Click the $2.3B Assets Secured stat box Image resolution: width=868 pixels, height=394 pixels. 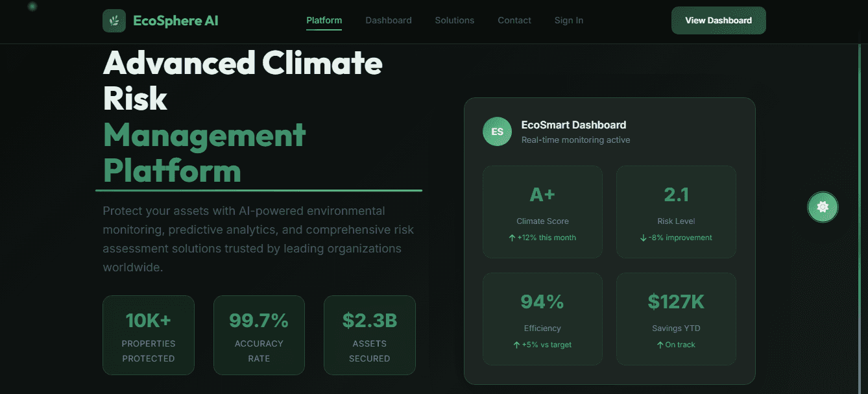pyautogui.click(x=369, y=335)
